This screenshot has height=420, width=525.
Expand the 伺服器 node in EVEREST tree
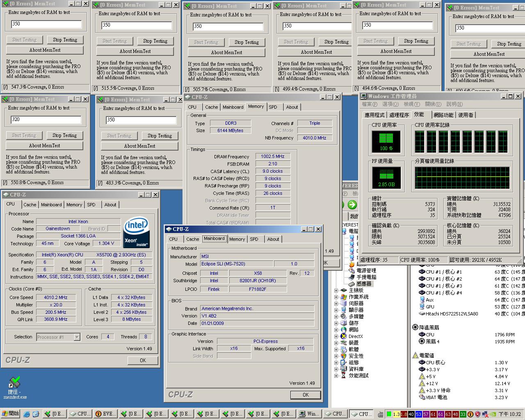click(x=336, y=304)
